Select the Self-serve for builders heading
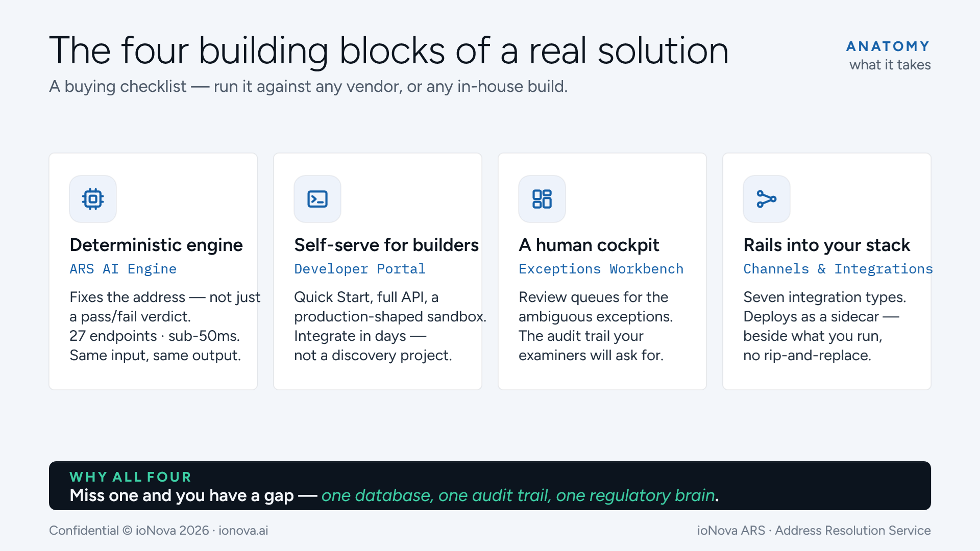980x551 pixels. [x=386, y=245]
